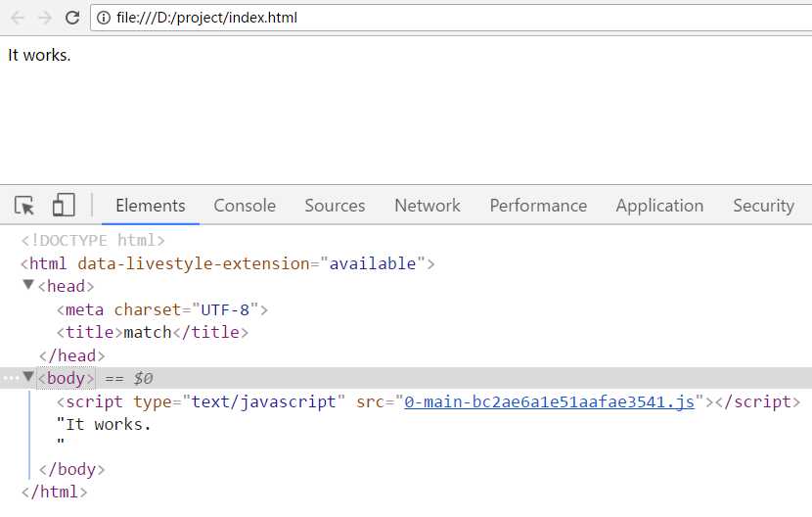Open the Application tab

point(659,206)
